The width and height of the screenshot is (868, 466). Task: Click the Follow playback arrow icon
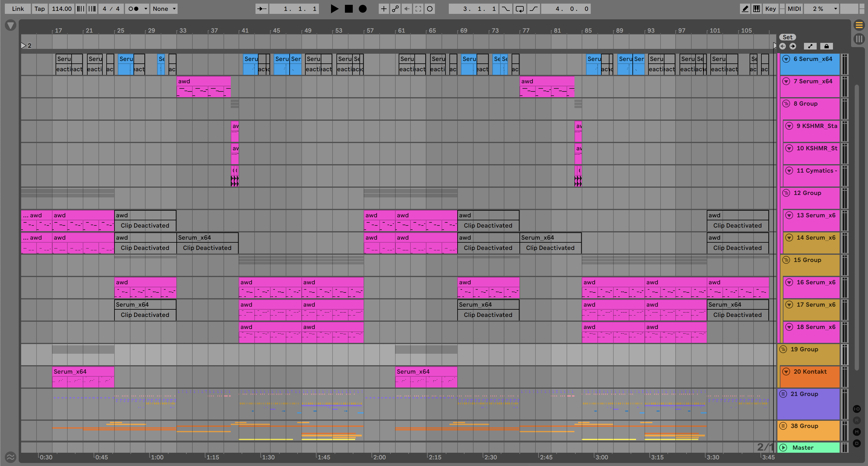coord(262,9)
